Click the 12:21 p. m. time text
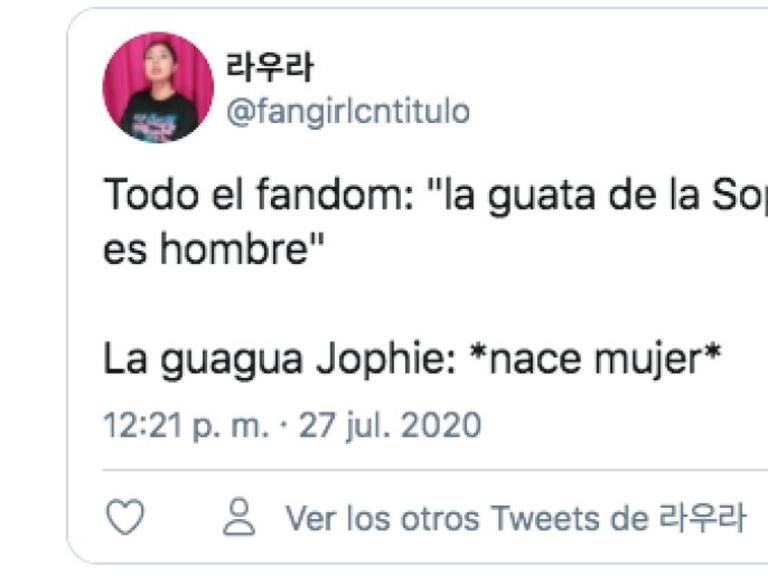Image resolution: width=768 pixels, height=576 pixels. 186,425
